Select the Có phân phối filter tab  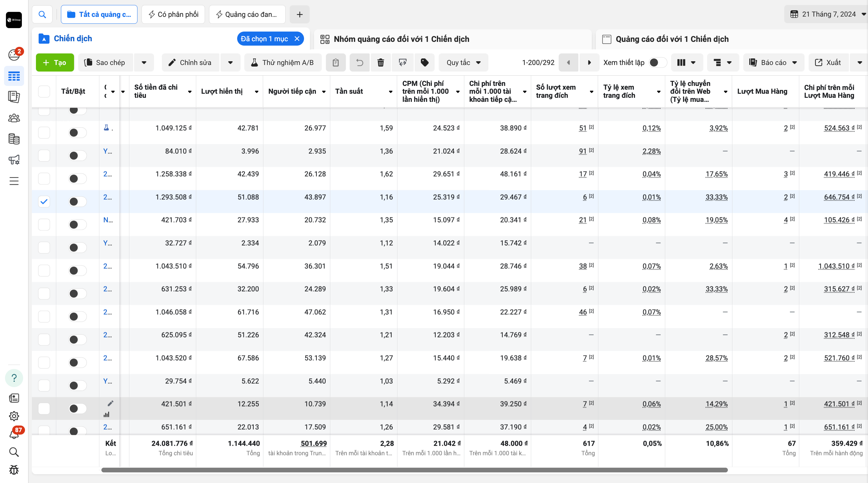[x=173, y=14]
